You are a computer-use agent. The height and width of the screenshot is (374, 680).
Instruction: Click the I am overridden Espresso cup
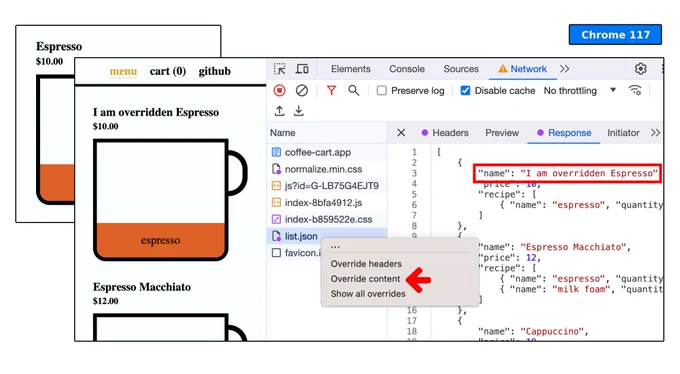(170, 200)
